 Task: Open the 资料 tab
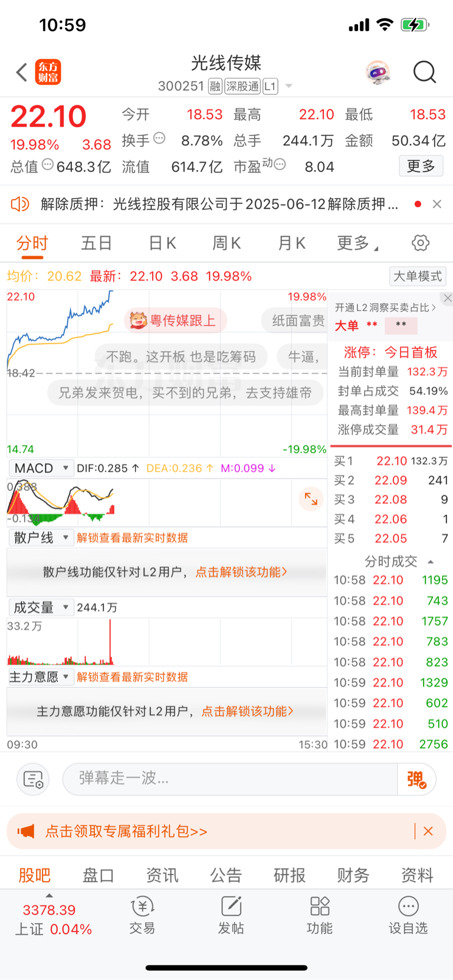(417, 875)
